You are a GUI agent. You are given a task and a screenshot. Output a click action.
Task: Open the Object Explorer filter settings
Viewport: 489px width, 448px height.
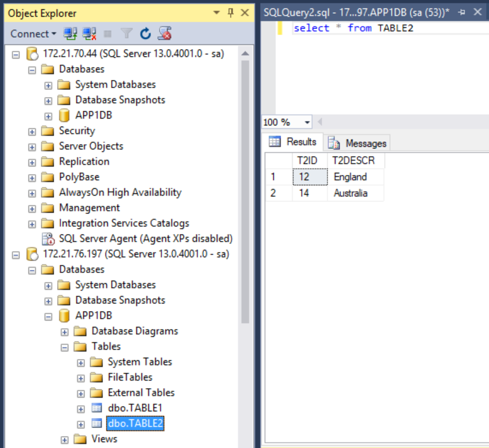coord(127,34)
